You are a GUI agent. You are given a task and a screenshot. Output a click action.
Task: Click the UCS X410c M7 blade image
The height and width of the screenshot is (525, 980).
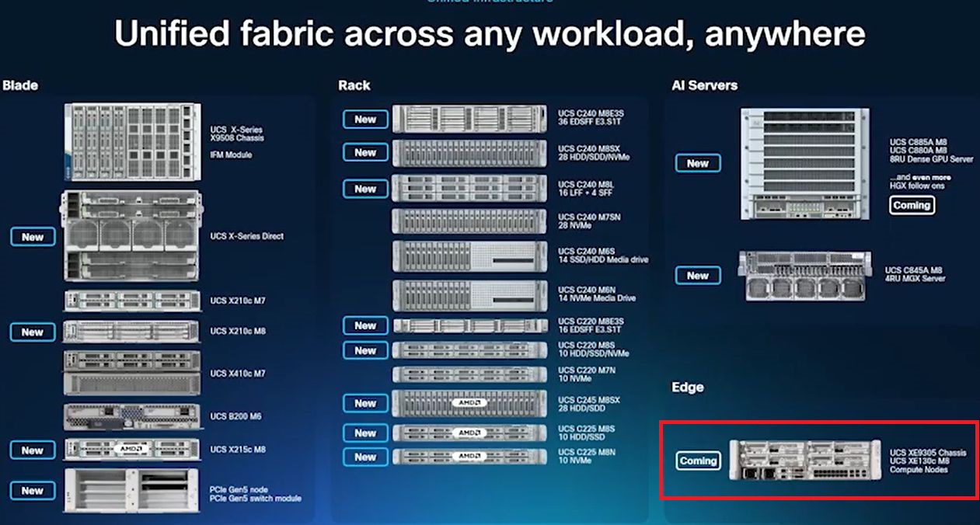132,374
